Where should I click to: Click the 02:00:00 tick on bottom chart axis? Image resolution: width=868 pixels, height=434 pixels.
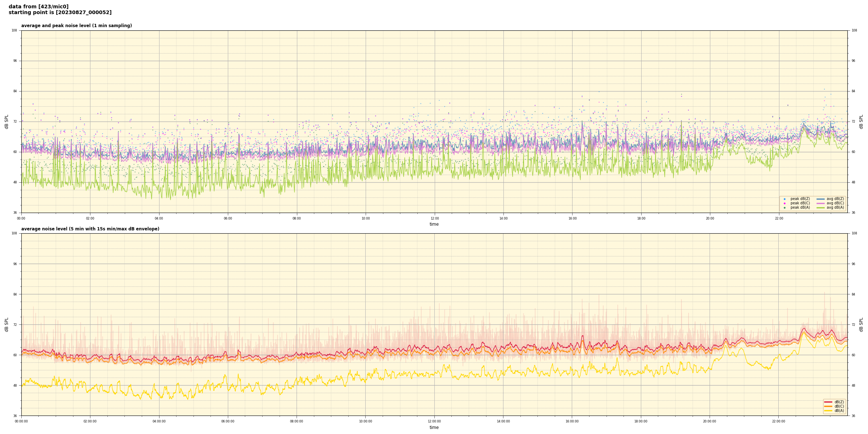(x=90, y=421)
